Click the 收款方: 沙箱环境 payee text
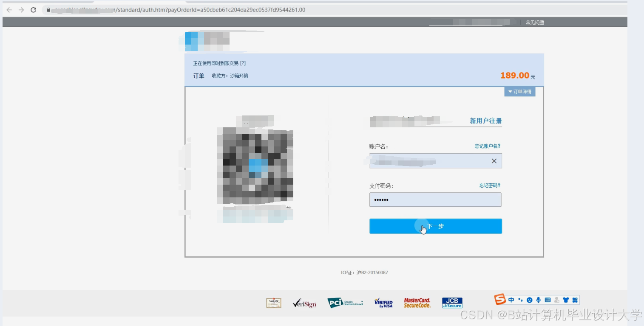644x326 pixels. [x=230, y=76]
